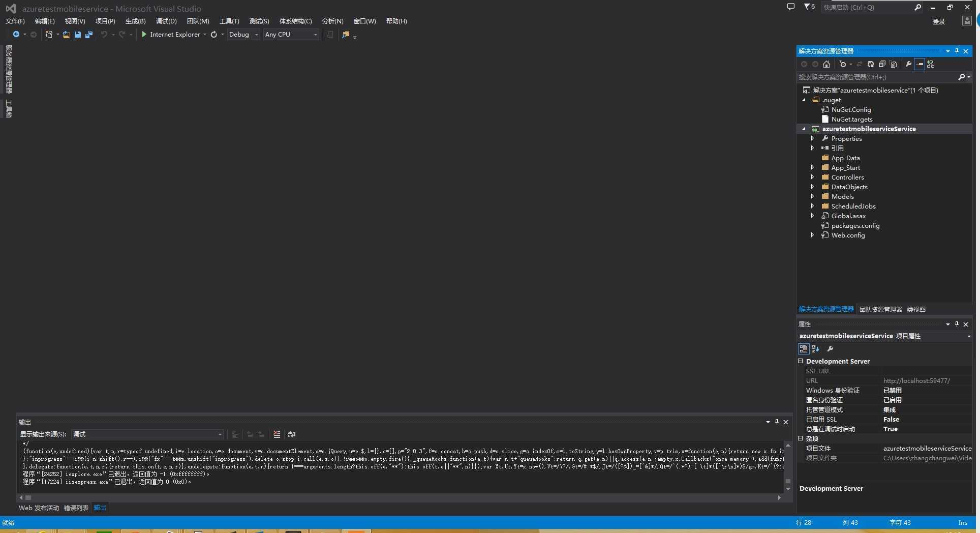Collapse the 杂项 property category
980x533 pixels.
801,438
